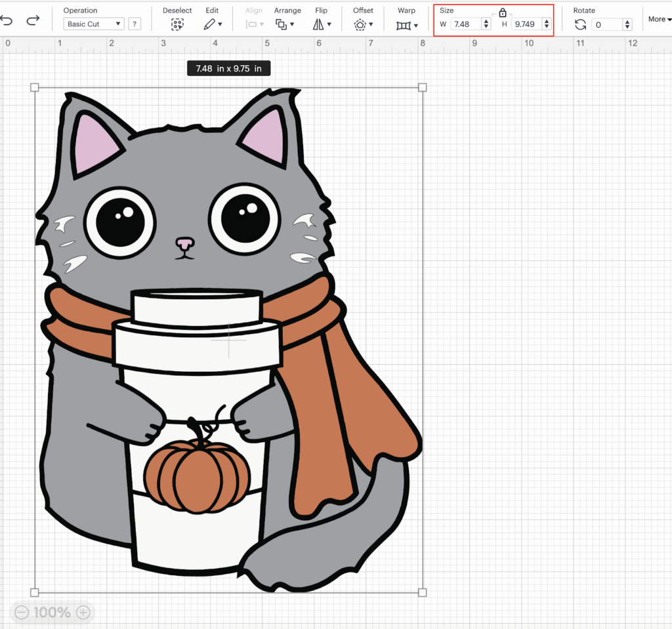Expand the Basic Cut operation dropdown

click(94, 24)
